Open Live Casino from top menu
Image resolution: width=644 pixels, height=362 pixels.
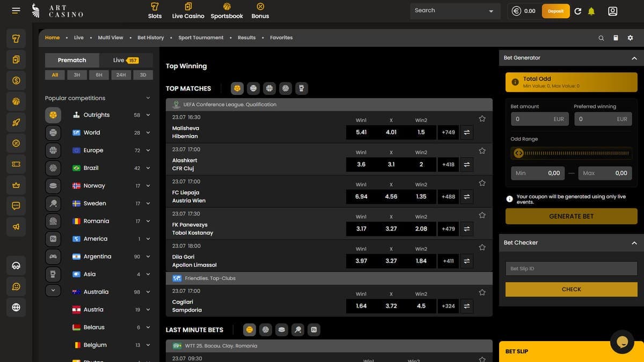tap(188, 11)
